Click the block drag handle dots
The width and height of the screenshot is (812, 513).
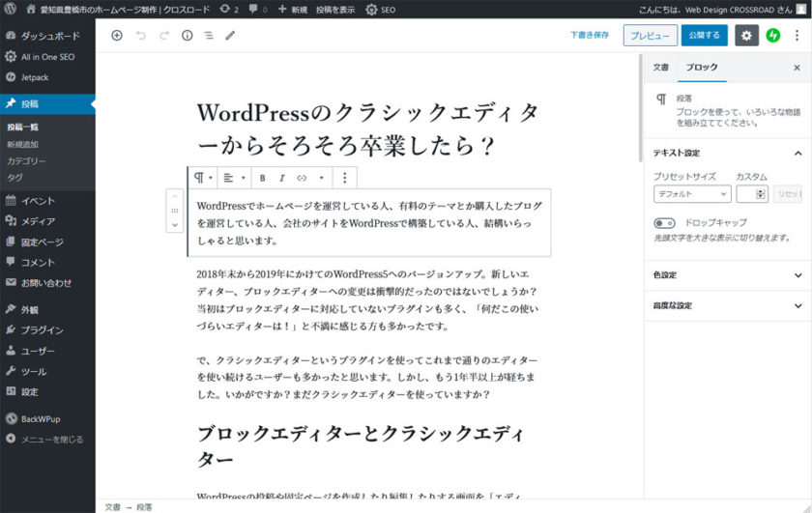pyautogui.click(x=175, y=211)
